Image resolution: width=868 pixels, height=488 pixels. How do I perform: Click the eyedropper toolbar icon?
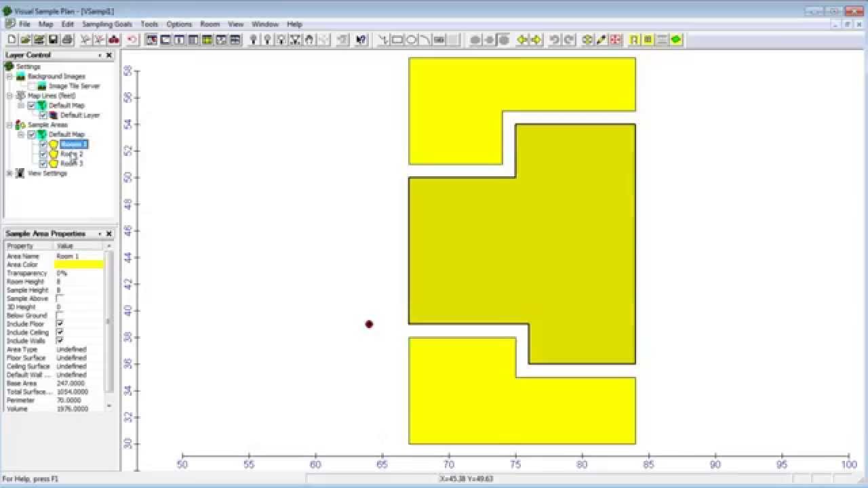coord(601,40)
